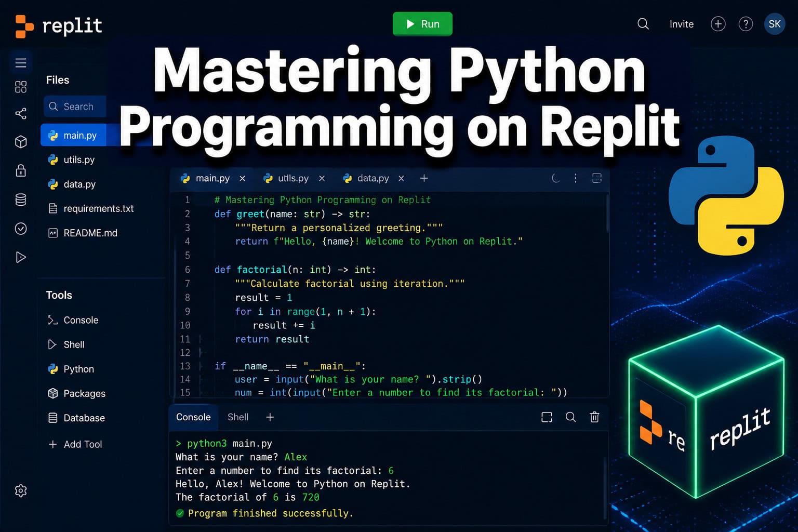798x532 pixels.
Task: Click the Tools panel heading
Action: 59,295
